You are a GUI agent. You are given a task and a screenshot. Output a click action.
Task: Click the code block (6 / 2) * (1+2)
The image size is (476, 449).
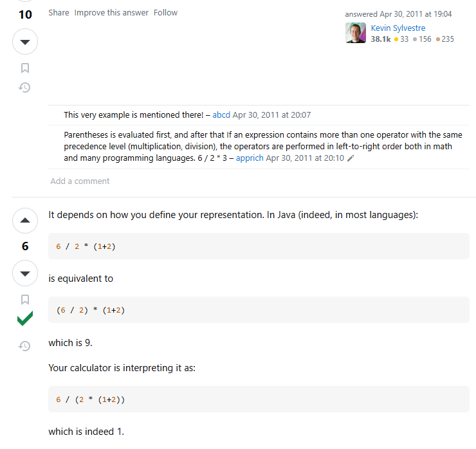(x=259, y=309)
